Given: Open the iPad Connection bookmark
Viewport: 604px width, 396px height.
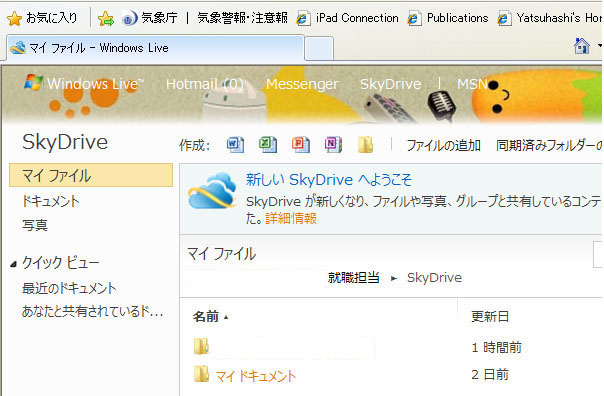Looking at the screenshot, I should (x=348, y=18).
